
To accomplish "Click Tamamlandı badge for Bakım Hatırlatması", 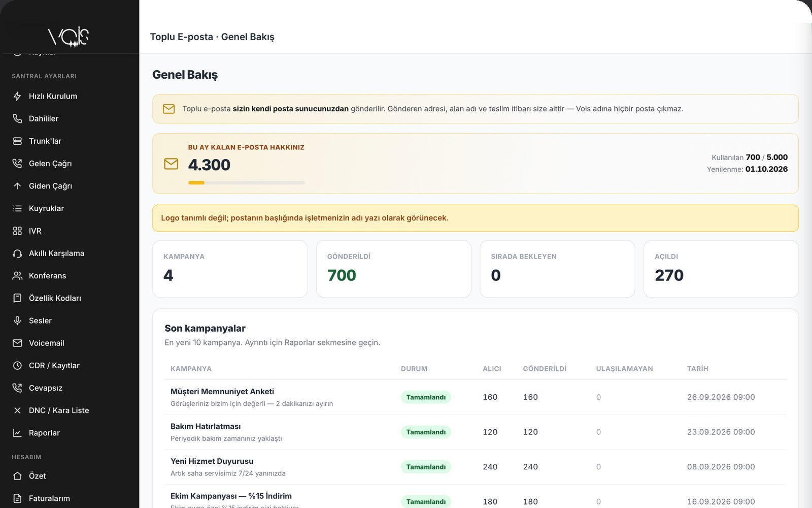I will tap(426, 432).
